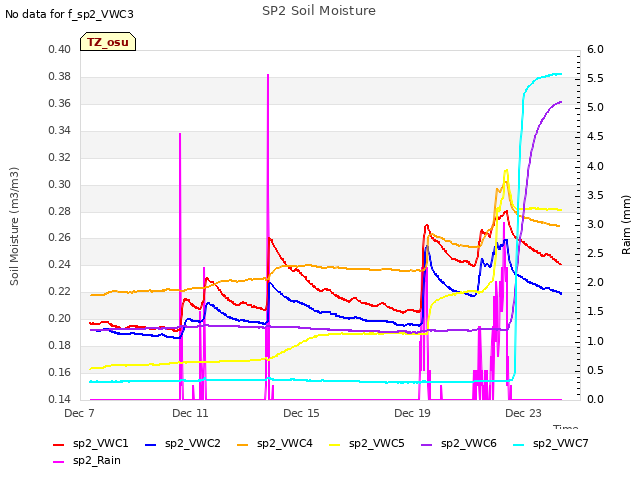Click the sp2_VWC2 legend entry
The width and height of the screenshot is (640, 480).
pyautogui.click(x=183, y=443)
